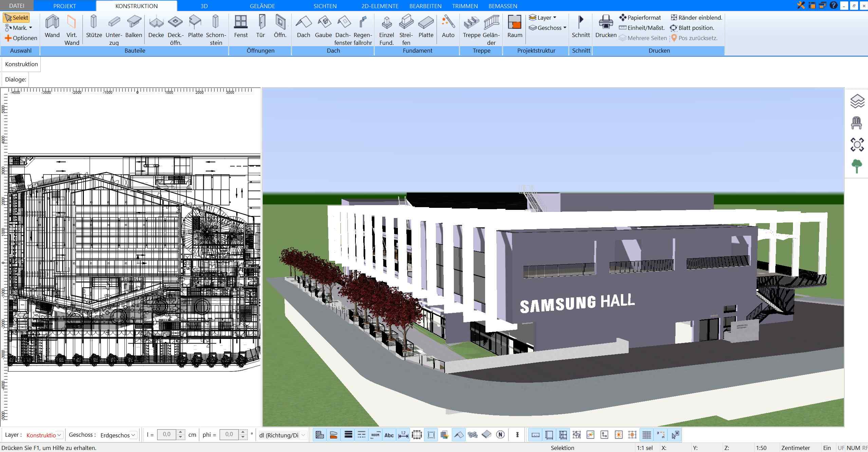Open the GELÄNDE tab
868x452 pixels.
coord(262,6)
